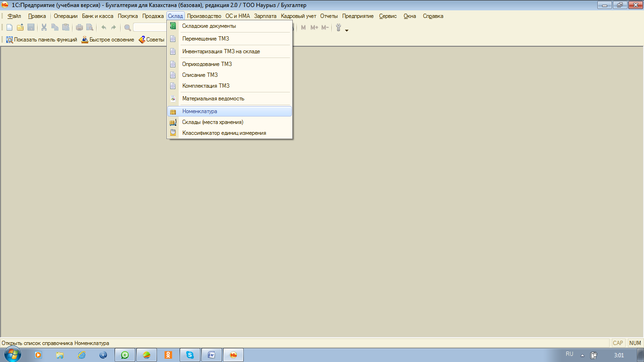Screen dimensions: 644x362
Task: Select Перемещение ТМЗ menu entry
Action: 230,39
